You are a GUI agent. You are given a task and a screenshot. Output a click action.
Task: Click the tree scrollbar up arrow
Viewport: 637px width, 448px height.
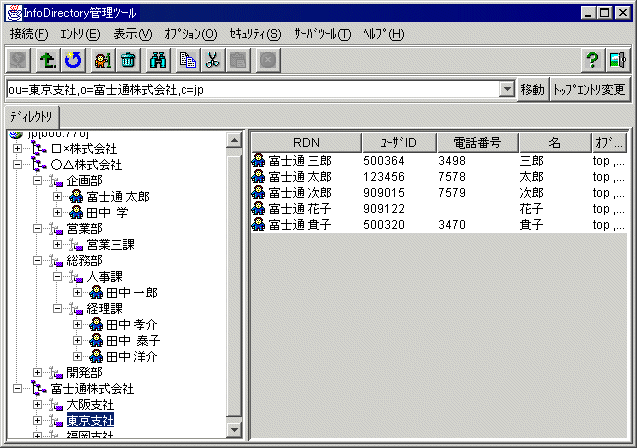(x=234, y=141)
